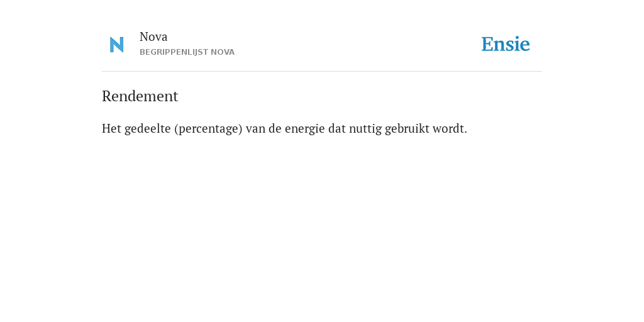Click the blue Nova N logo icon
The image size is (644, 322).
tap(116, 45)
